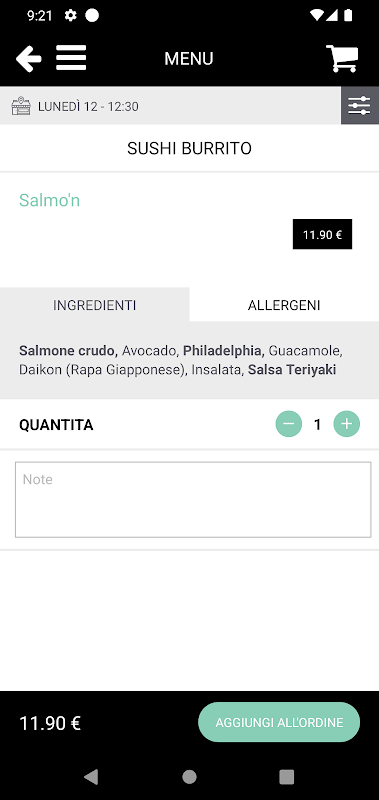
Task: Increase quantity with plus button
Action: [346, 424]
